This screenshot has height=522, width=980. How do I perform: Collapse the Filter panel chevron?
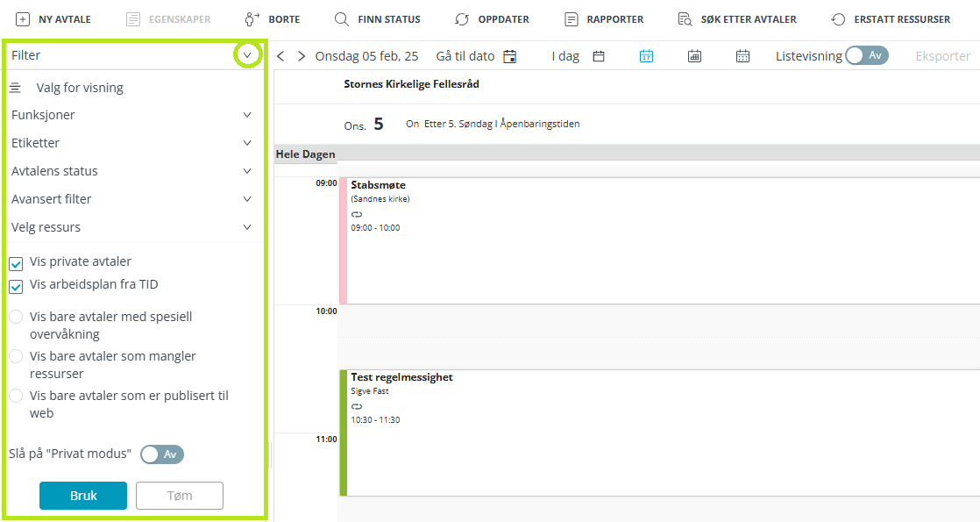[247, 55]
